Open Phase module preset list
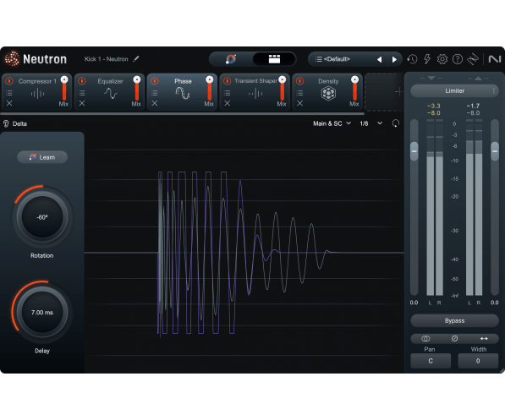The image size is (505, 420). tap(155, 93)
